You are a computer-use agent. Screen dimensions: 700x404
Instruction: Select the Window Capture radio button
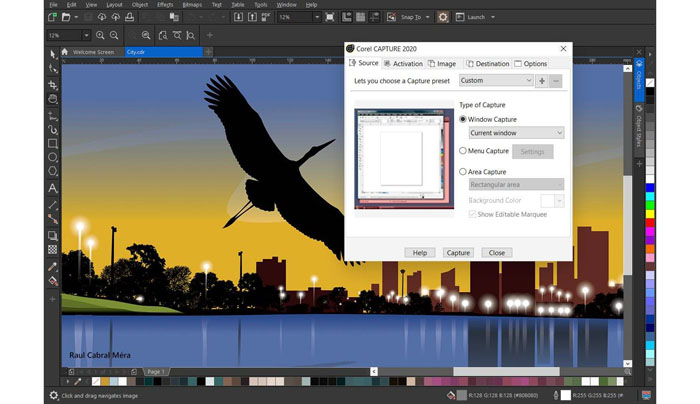463,119
